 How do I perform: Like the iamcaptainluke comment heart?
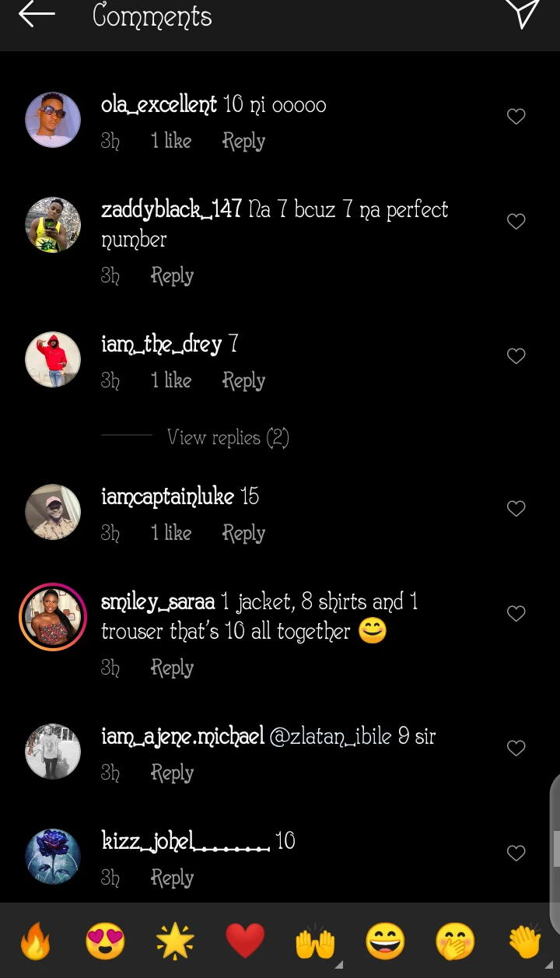tap(516, 509)
